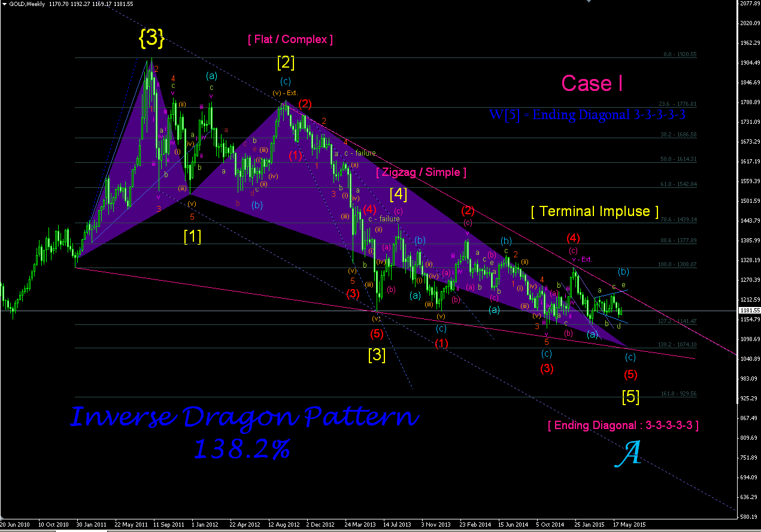Select the yellow [5] wave label
This screenshot has height=532, width=761.
[630, 396]
